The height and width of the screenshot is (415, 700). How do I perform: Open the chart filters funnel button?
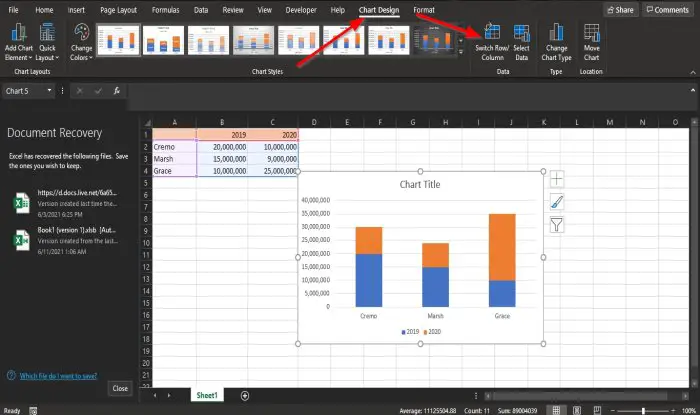(557, 224)
